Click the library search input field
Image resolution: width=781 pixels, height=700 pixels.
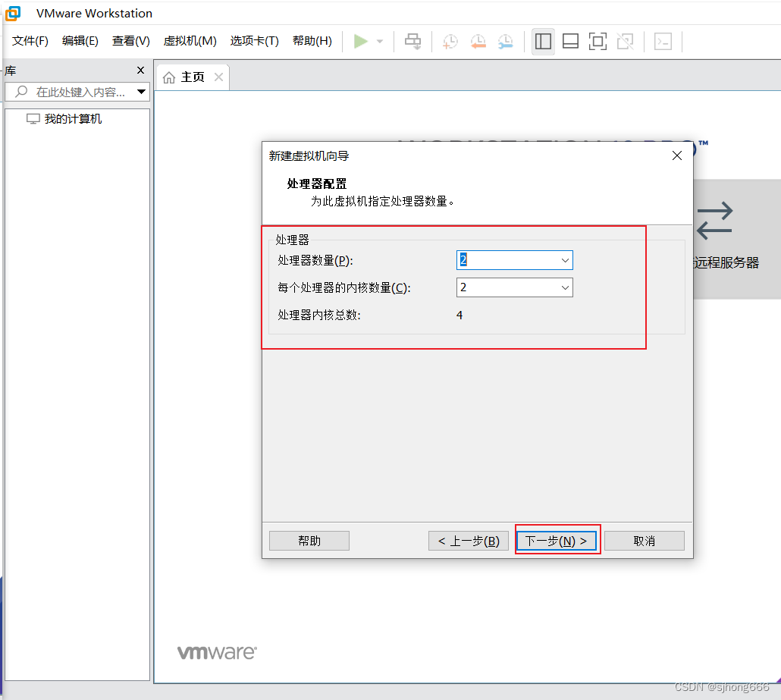coord(77,92)
